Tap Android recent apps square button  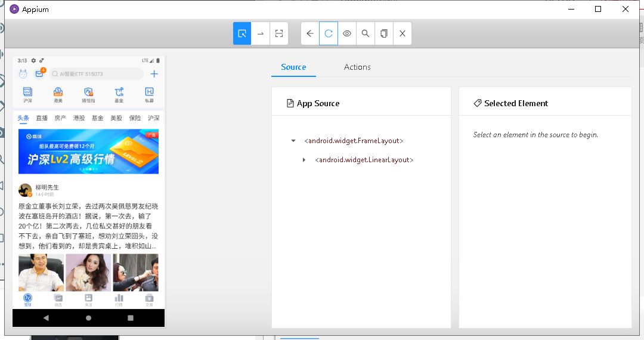[x=131, y=318]
